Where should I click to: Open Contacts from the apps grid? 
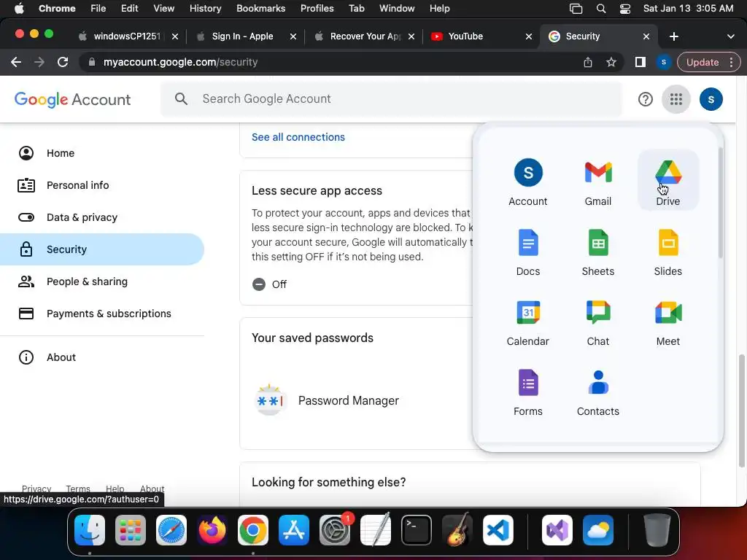coord(598,391)
